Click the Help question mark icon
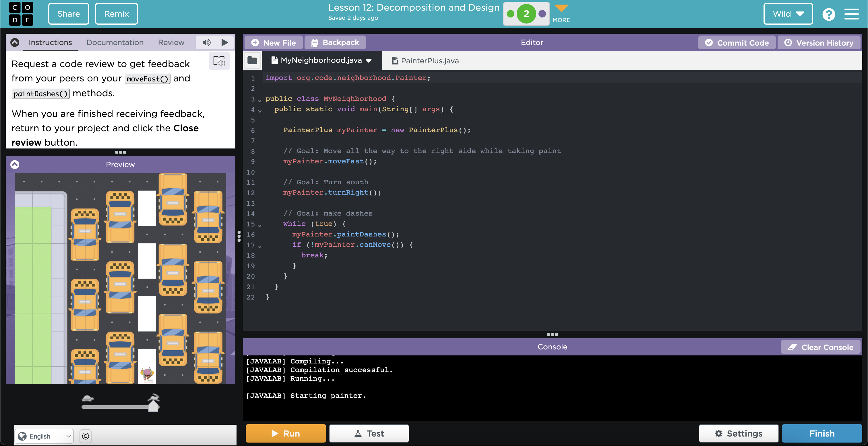The width and height of the screenshot is (868, 446). point(829,14)
